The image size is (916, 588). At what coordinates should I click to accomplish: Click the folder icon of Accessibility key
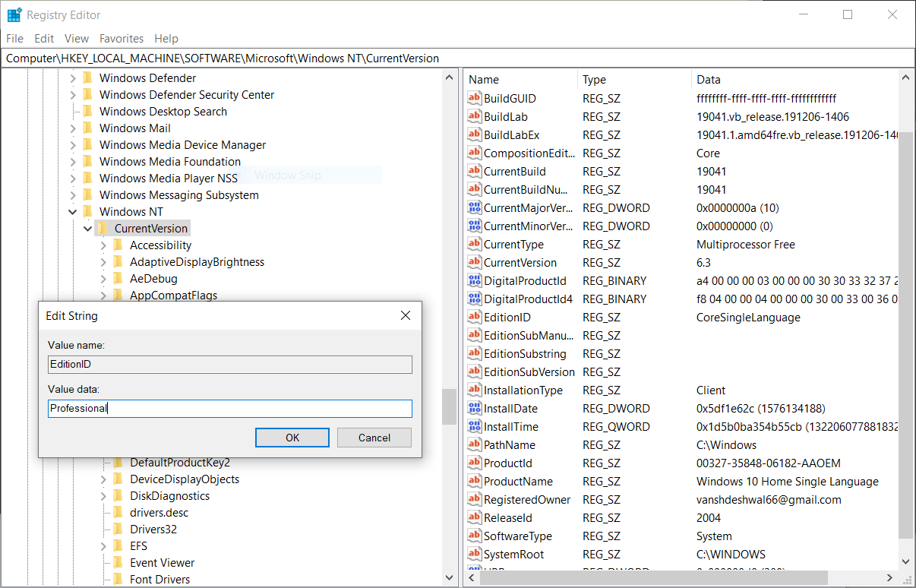click(x=118, y=245)
